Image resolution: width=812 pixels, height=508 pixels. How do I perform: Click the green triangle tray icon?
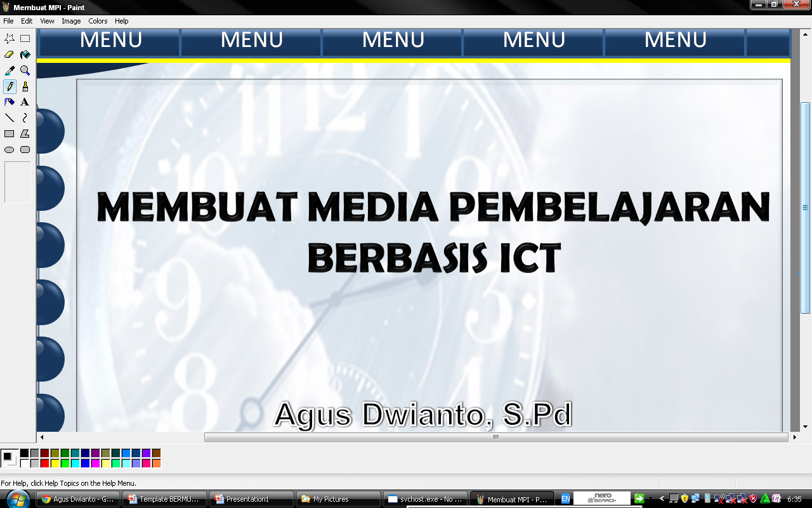tap(765, 499)
